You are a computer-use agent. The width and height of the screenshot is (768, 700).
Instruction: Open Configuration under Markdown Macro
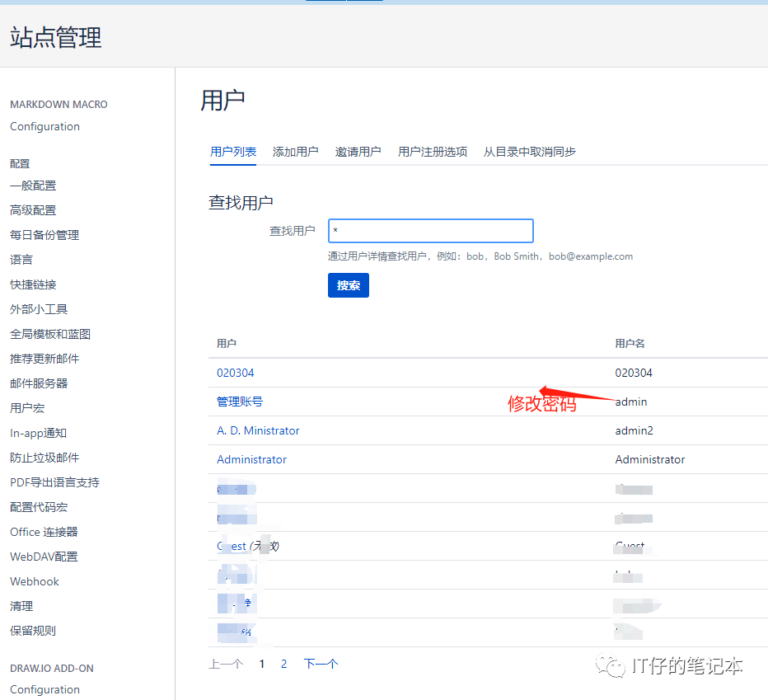click(44, 126)
